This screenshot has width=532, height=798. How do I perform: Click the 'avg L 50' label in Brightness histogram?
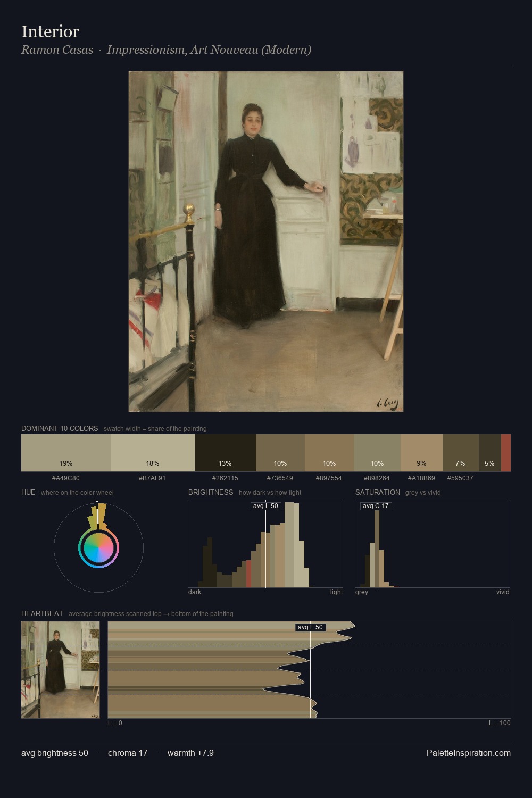click(265, 506)
